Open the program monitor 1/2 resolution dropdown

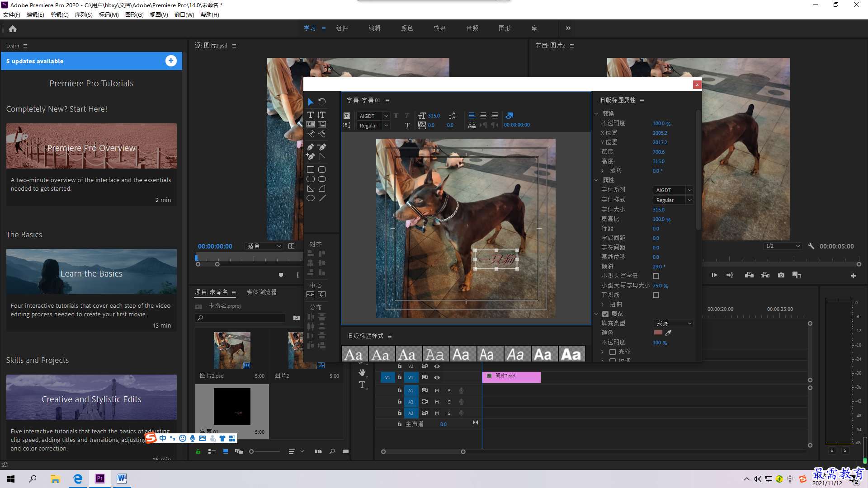(x=783, y=246)
